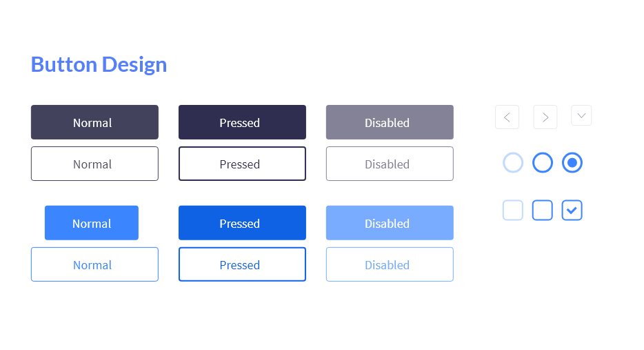The image size is (644, 350).
Task: Click the dark filled Normal button
Action: tap(94, 122)
